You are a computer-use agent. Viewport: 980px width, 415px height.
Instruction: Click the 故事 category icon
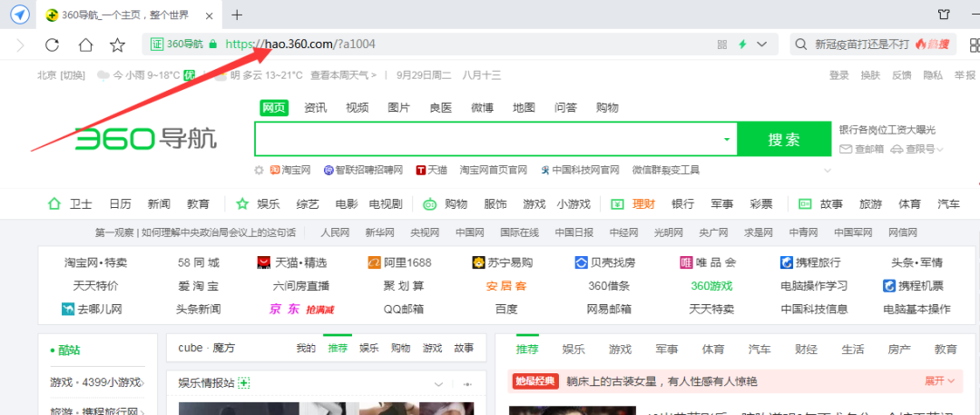(x=805, y=203)
